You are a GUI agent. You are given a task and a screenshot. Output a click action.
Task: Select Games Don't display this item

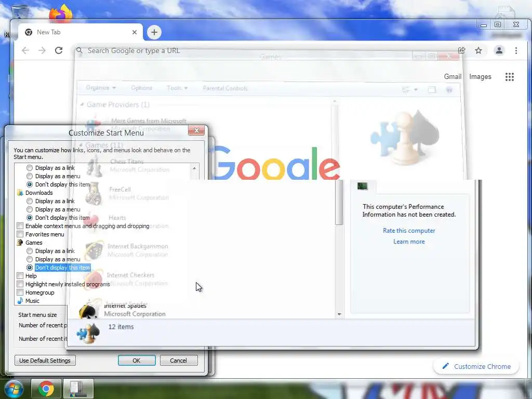point(30,268)
